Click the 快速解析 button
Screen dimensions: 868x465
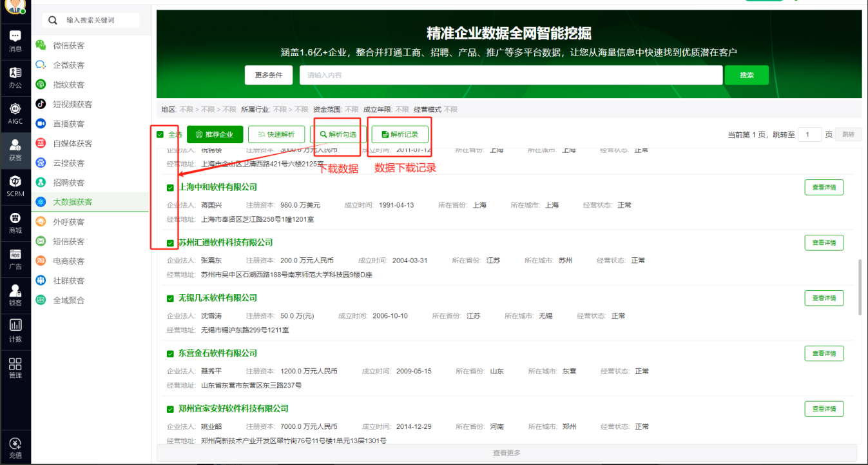[276, 134]
